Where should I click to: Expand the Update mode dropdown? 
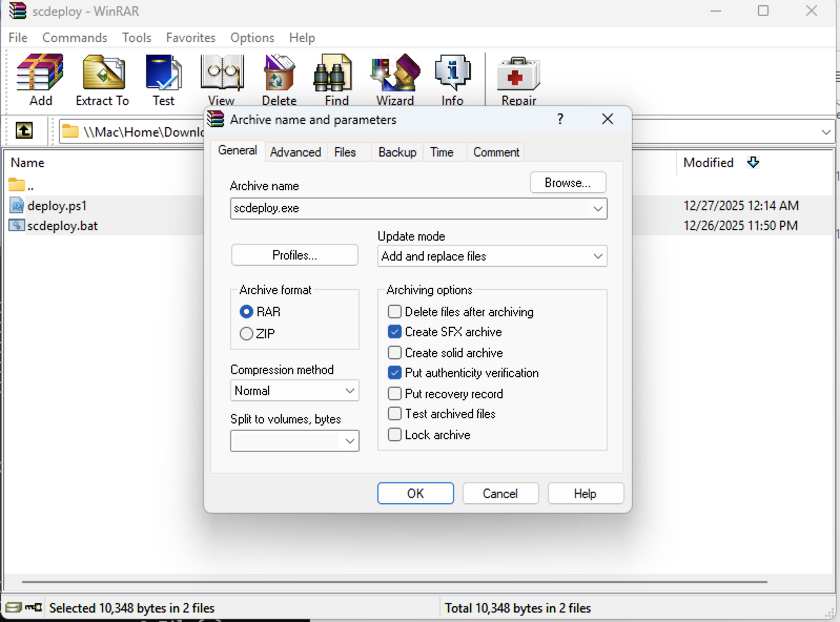(598, 256)
